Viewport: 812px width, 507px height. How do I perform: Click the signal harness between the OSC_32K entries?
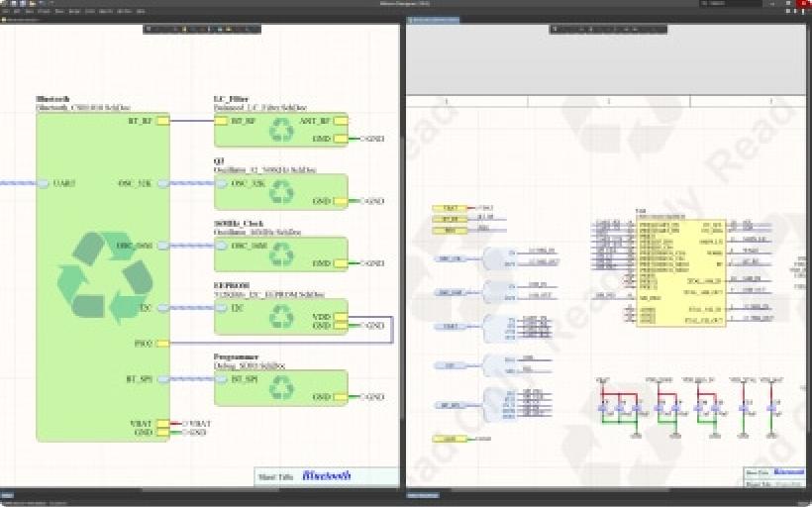(x=192, y=183)
